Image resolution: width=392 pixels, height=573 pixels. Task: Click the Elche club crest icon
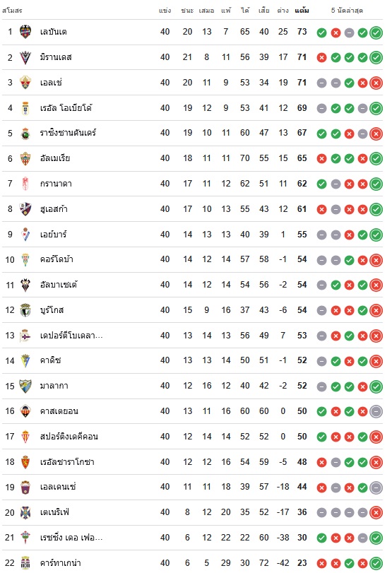25,83
